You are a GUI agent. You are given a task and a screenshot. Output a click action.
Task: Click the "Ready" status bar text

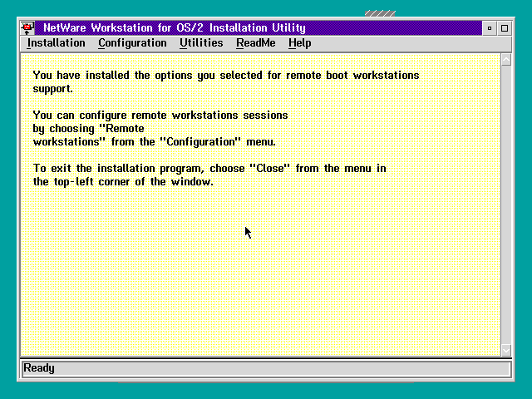[39, 368]
